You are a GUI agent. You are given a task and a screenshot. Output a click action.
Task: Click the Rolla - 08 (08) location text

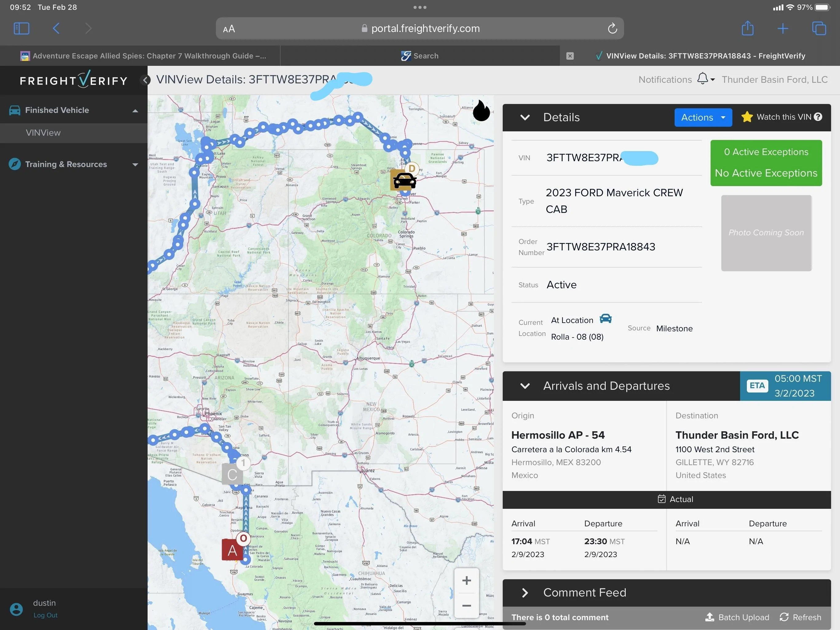(577, 337)
